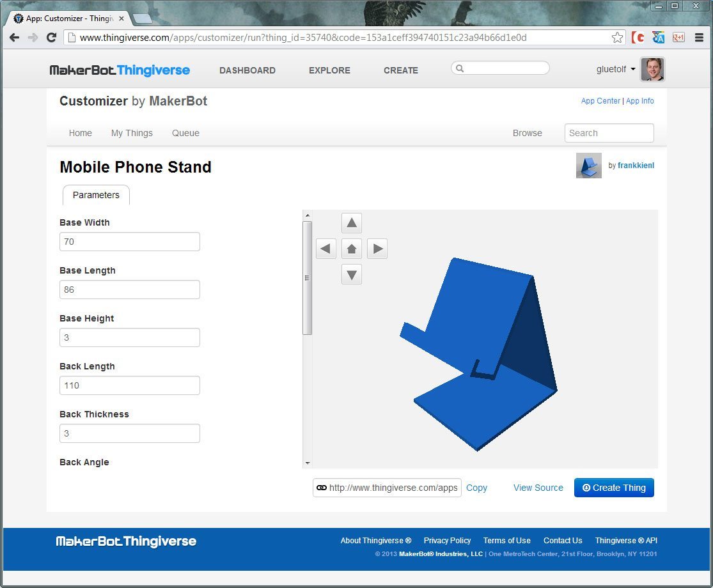This screenshot has height=588, width=713.
Task: Click View Source link
Action: pyautogui.click(x=538, y=488)
